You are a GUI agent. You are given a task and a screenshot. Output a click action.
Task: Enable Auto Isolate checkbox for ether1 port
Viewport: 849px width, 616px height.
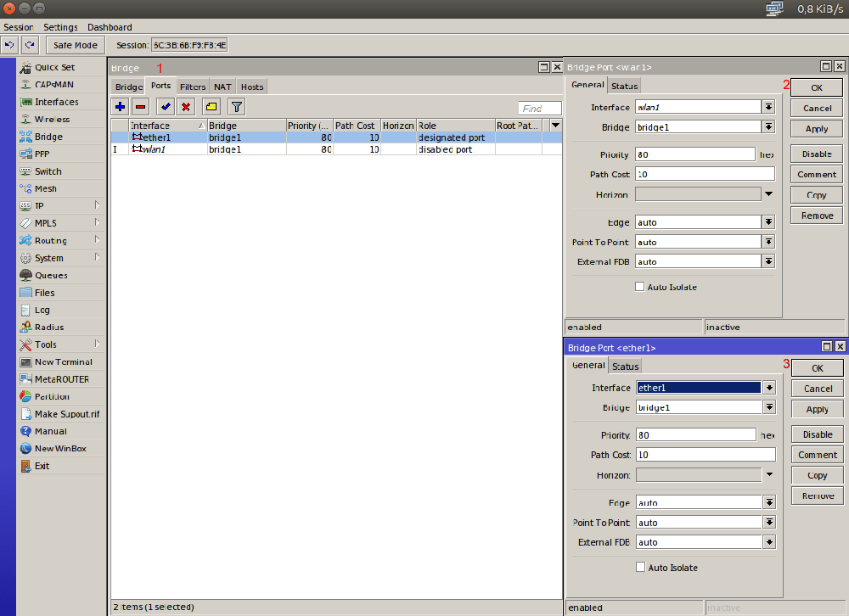click(640, 568)
